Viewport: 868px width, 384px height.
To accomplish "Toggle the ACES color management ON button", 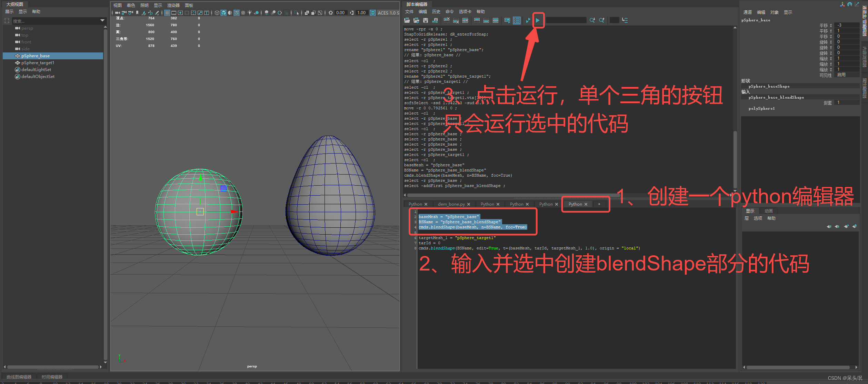I will coord(373,13).
